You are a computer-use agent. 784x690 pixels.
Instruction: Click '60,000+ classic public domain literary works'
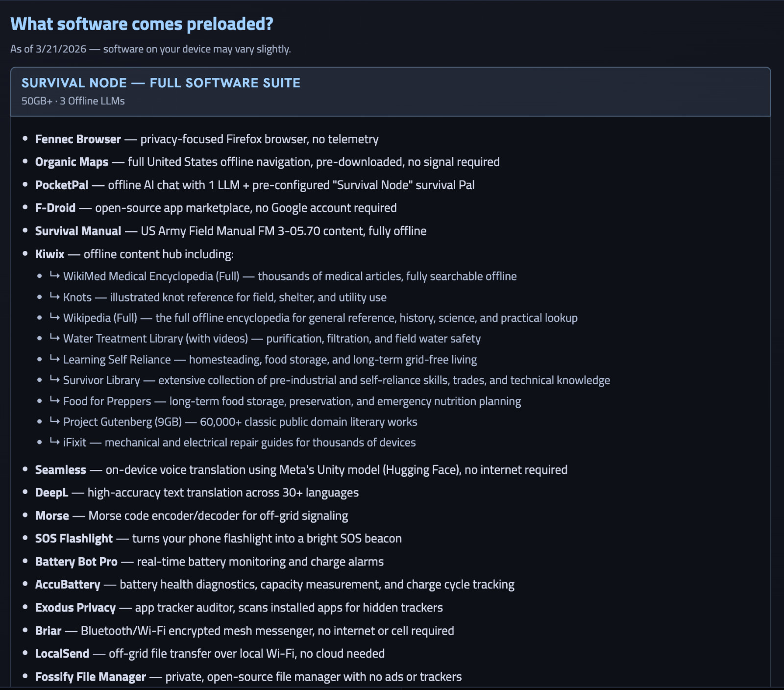coord(309,422)
